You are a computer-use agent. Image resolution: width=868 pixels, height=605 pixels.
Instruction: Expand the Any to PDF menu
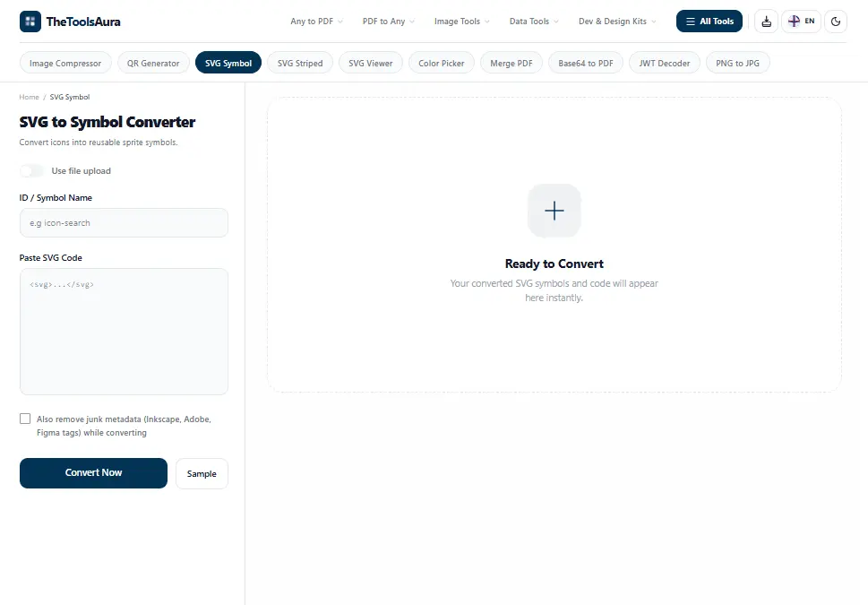(316, 22)
